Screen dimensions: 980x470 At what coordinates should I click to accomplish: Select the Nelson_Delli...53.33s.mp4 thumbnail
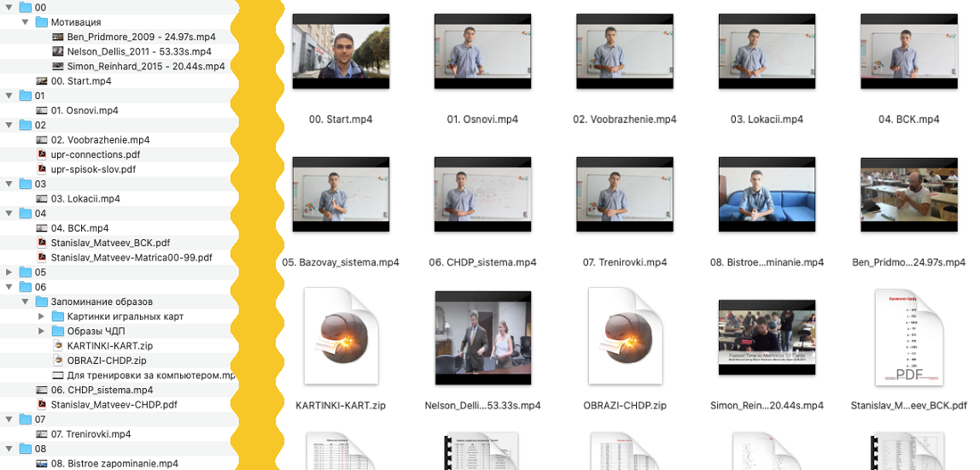[482, 338]
